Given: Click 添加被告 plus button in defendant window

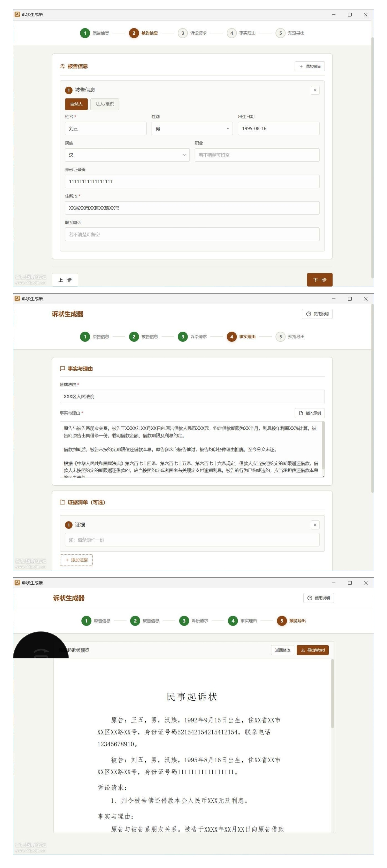Looking at the screenshot, I should 309,66.
